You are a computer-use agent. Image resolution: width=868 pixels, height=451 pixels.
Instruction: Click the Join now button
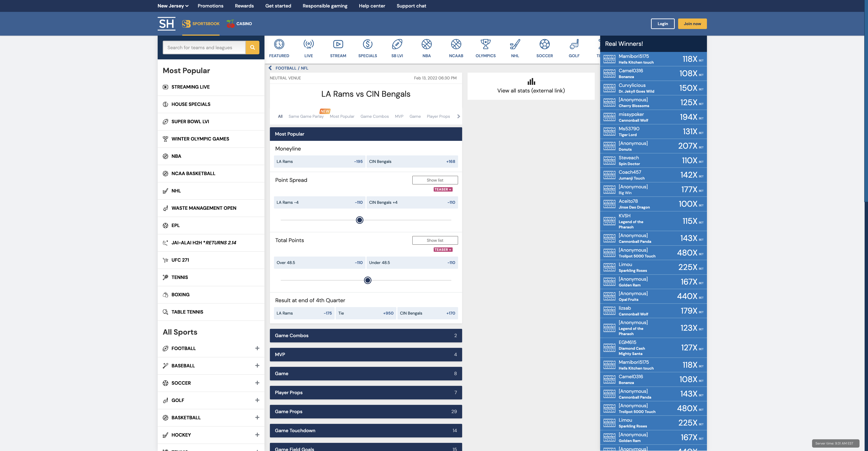point(692,24)
